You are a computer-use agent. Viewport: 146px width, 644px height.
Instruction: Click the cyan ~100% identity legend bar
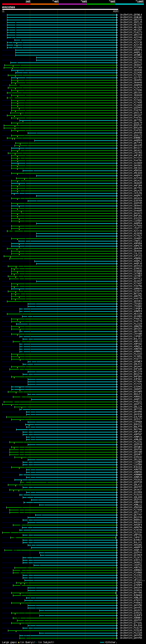tap(130, 4)
